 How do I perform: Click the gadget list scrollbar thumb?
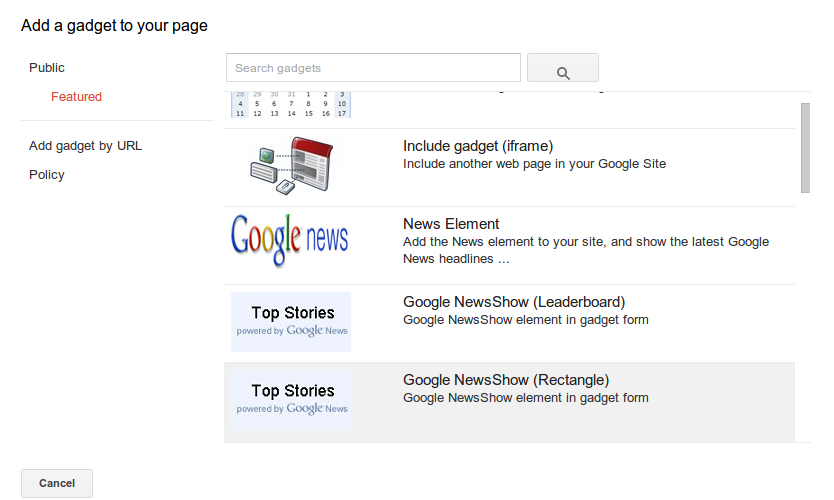(805, 147)
